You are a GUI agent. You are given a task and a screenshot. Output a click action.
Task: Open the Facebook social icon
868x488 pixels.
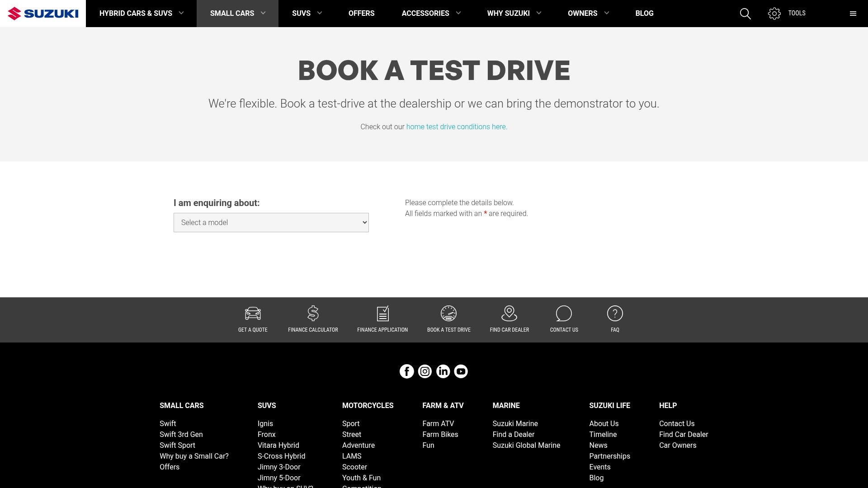pos(407,371)
